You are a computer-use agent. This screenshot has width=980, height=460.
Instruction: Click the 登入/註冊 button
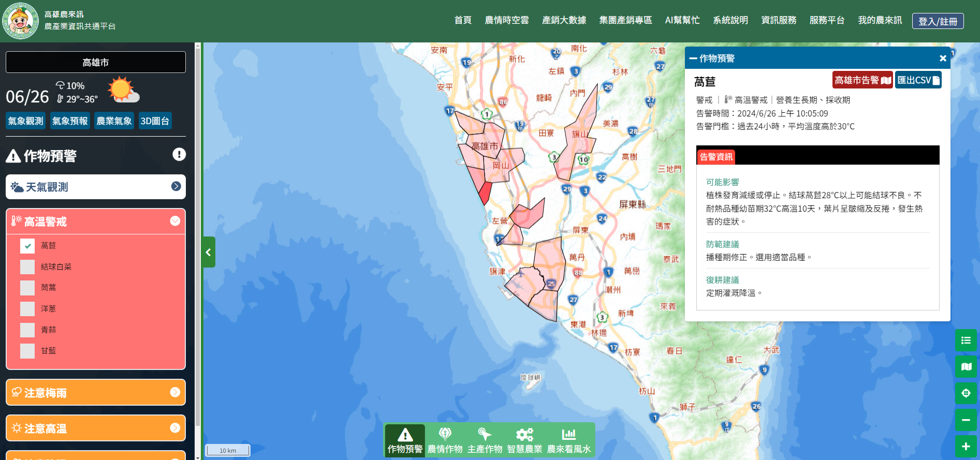938,21
